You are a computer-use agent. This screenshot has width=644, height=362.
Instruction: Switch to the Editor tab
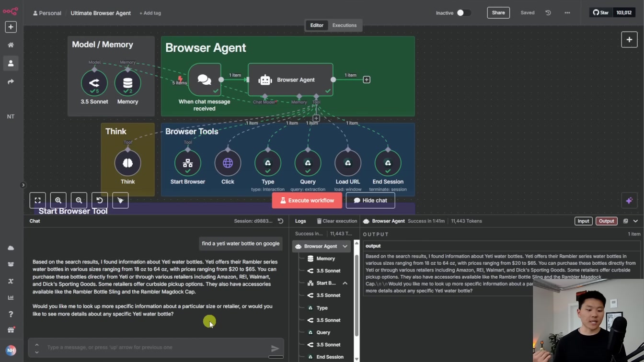click(x=317, y=25)
